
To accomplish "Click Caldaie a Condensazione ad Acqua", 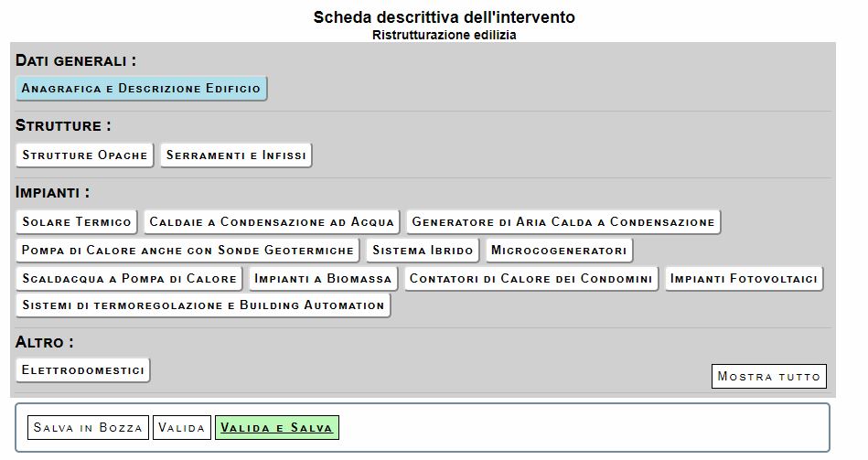I will pos(272,221).
